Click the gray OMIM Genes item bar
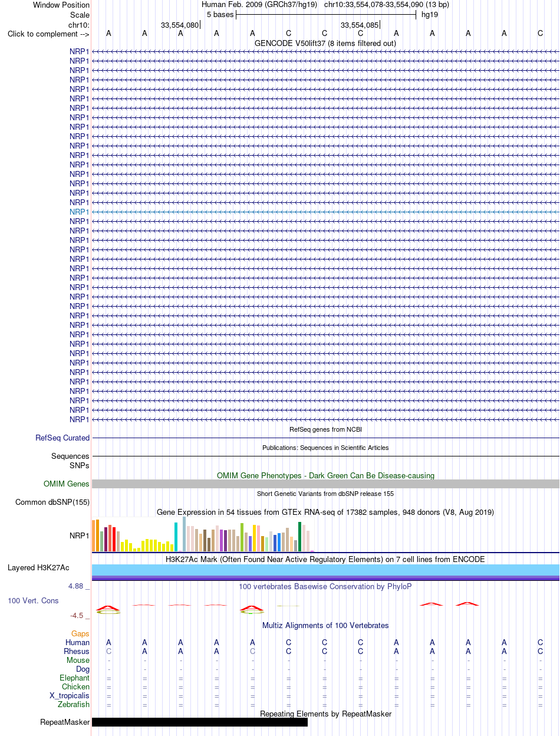Viewport: 560px width, 736px height. tap(325, 484)
